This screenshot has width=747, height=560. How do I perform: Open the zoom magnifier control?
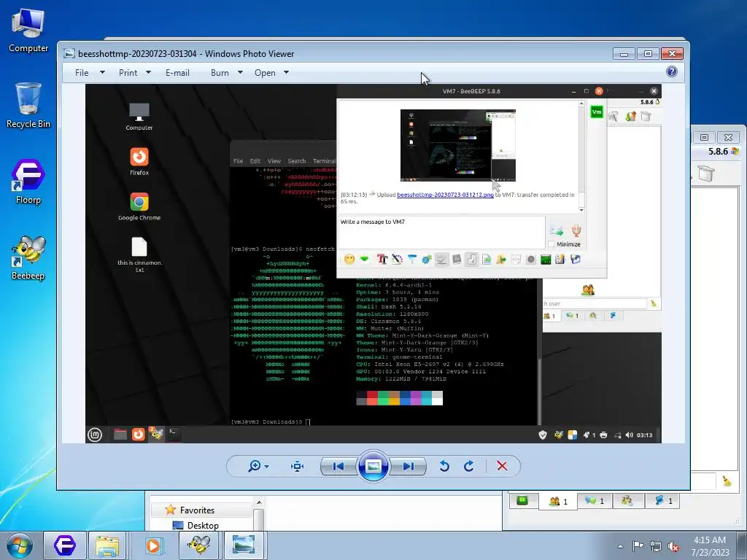click(258, 466)
